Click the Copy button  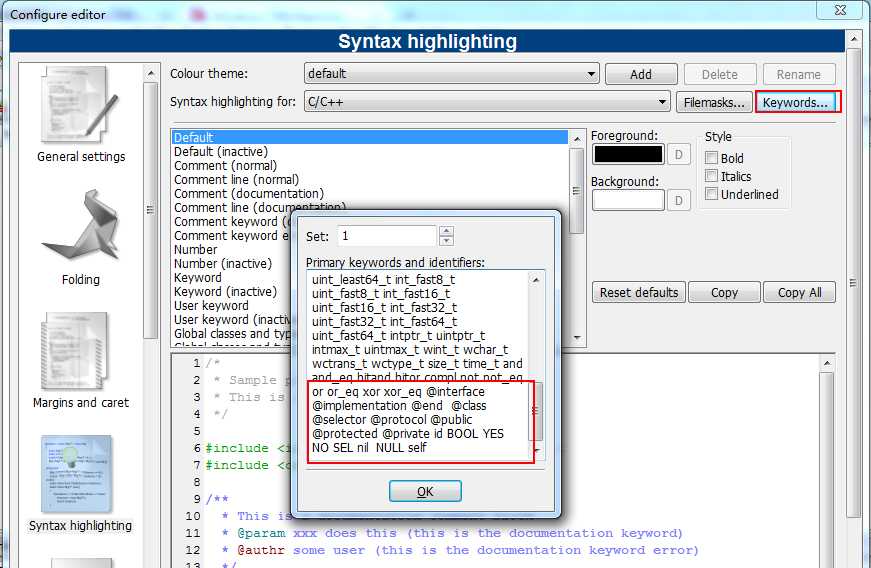point(724,292)
